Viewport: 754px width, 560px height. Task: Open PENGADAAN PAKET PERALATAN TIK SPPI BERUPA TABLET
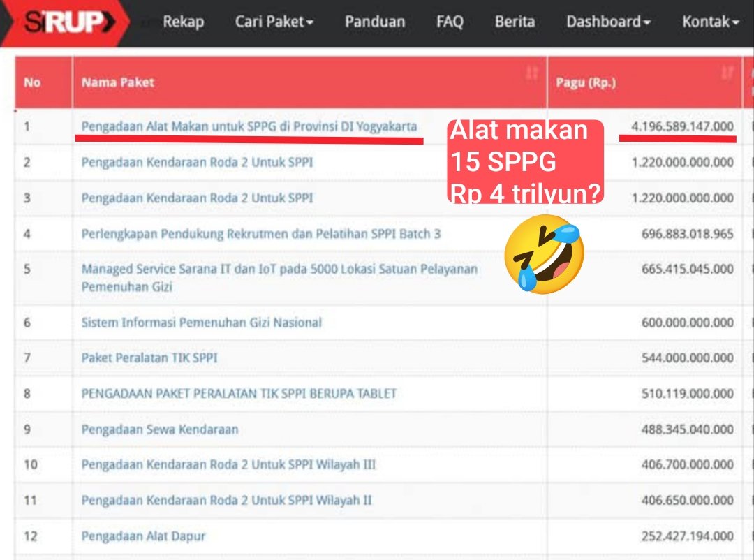pos(239,394)
